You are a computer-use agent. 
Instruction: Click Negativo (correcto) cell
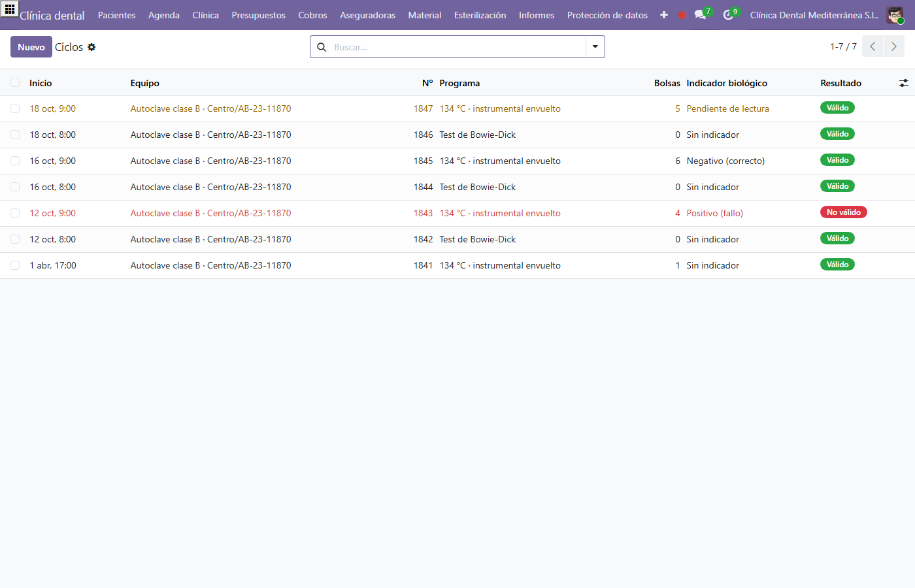coord(725,161)
